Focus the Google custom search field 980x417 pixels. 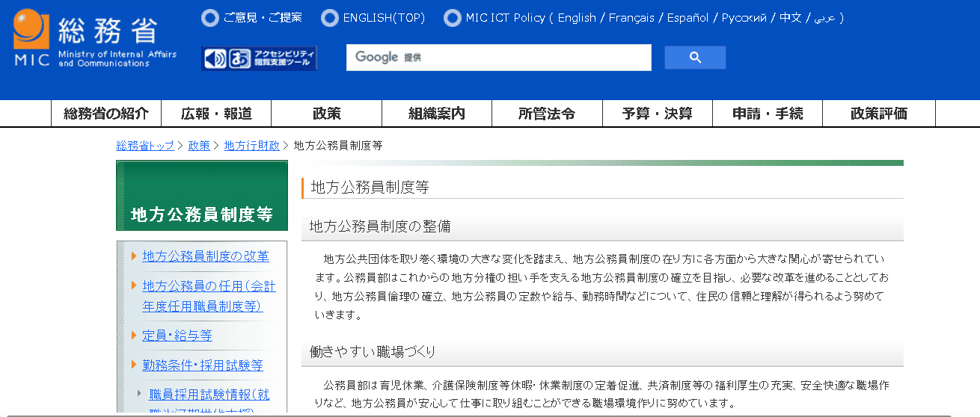click(x=498, y=58)
